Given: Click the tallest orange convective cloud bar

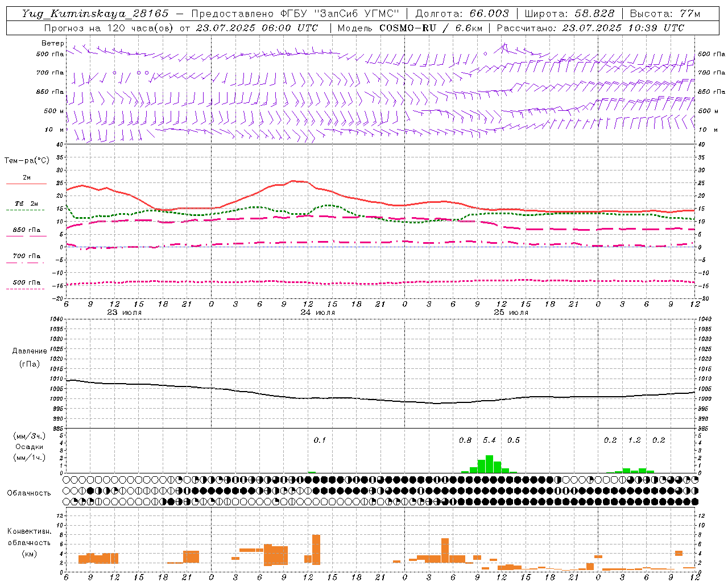Looking at the screenshot, I should click(x=316, y=549).
